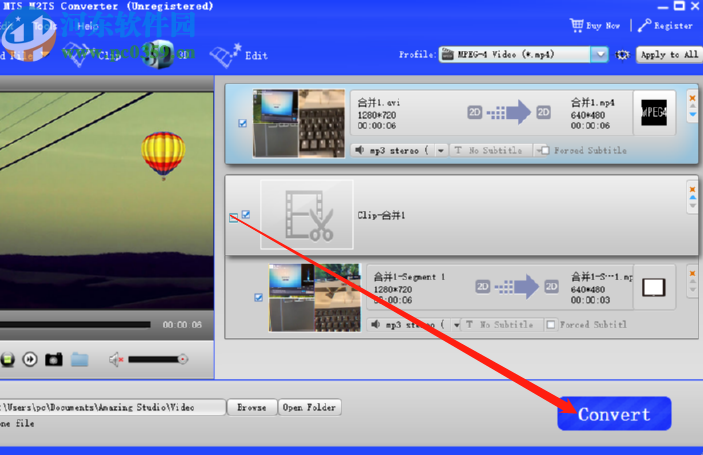
Task: Click the 2D output icon for Segment 1
Action: pyautogui.click(x=551, y=287)
